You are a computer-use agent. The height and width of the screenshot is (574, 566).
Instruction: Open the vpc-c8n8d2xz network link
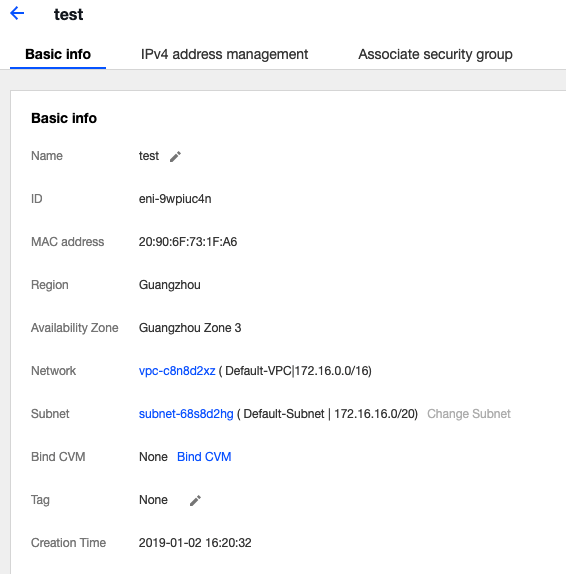pyautogui.click(x=177, y=371)
